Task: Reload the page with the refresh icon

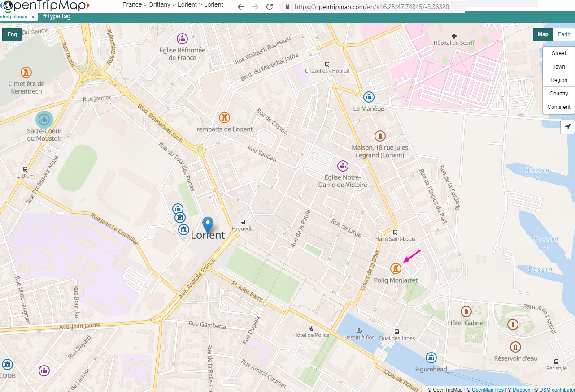Action: tap(270, 7)
